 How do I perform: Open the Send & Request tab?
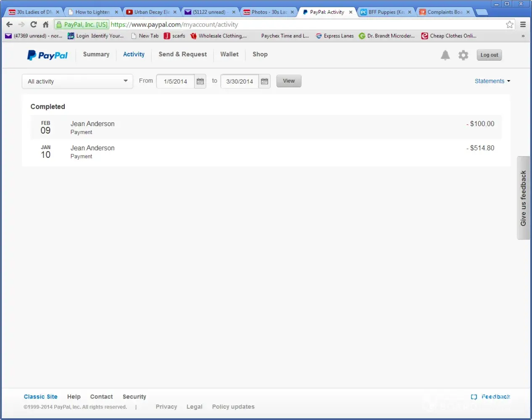pos(182,54)
